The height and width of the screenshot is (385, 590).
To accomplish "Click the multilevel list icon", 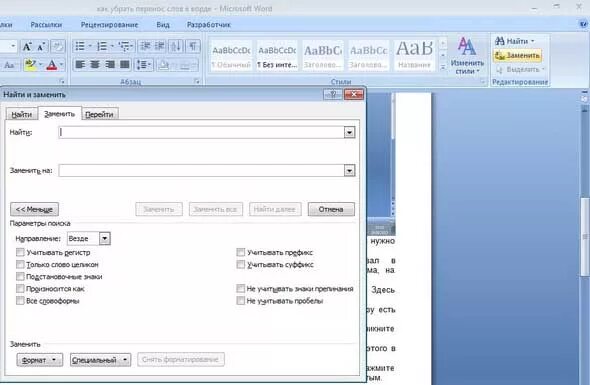I will pyautogui.click(x=124, y=46).
